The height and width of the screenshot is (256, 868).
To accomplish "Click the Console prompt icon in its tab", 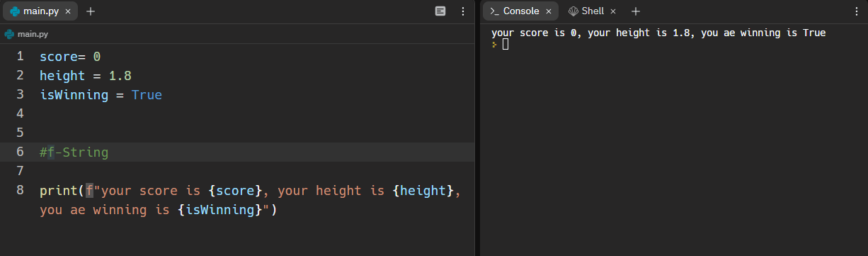I will point(494,11).
